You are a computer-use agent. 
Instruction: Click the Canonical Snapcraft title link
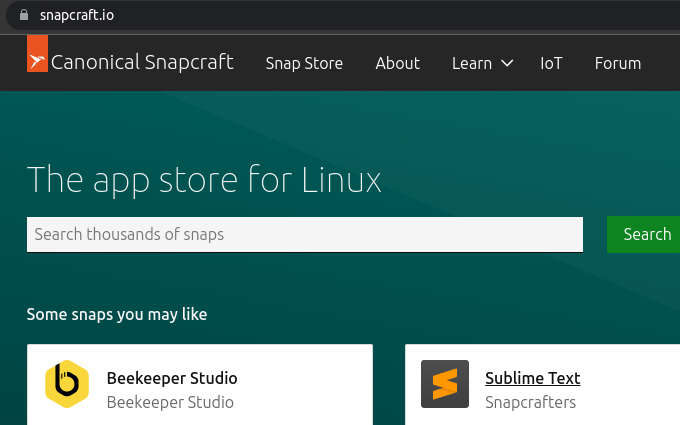point(142,62)
